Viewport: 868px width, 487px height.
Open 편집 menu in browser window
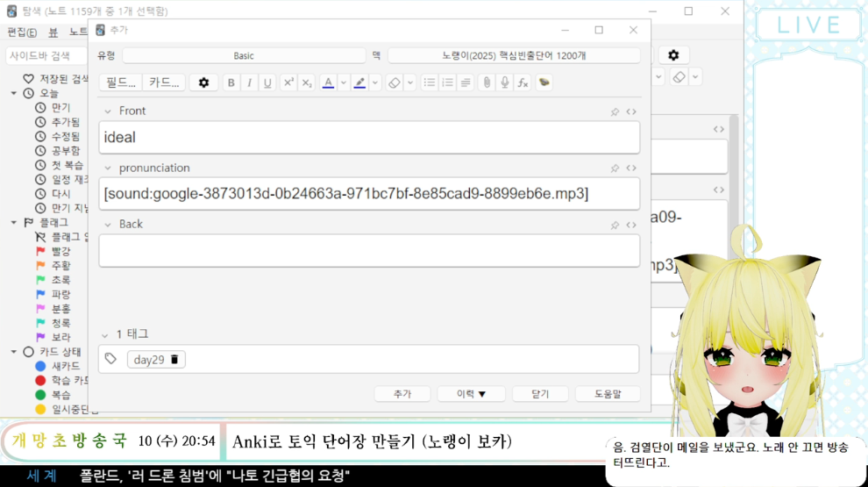[x=22, y=32]
